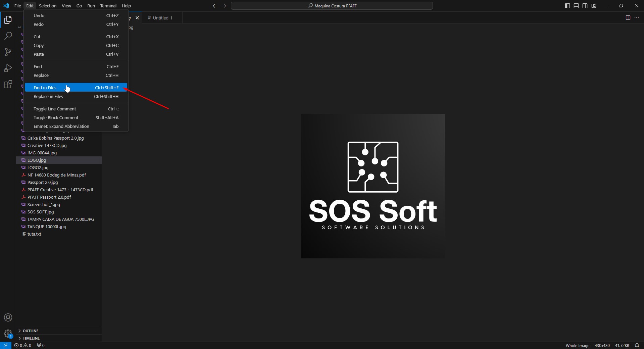
Task: Click the Whole Image zoom status button
Action: [x=577, y=345]
